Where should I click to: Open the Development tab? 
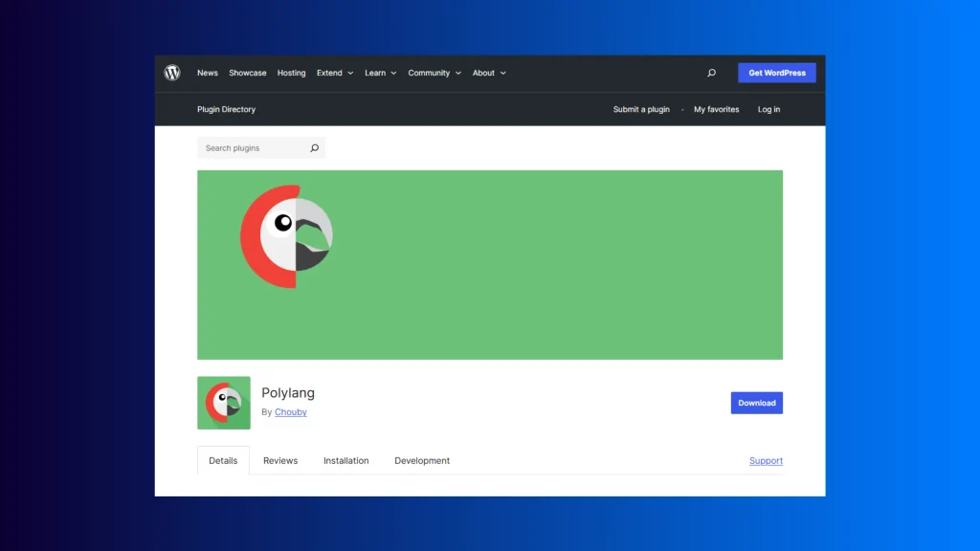[422, 461]
